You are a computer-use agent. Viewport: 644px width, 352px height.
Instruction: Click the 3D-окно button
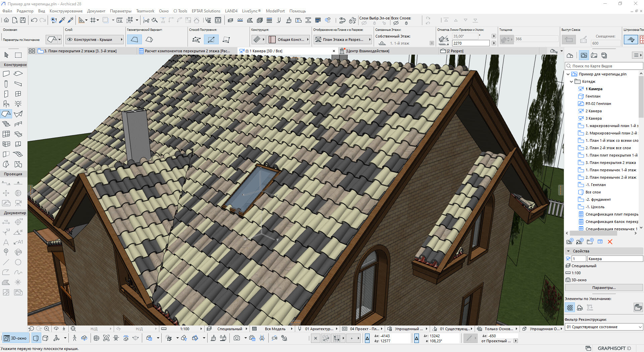[x=15, y=338]
